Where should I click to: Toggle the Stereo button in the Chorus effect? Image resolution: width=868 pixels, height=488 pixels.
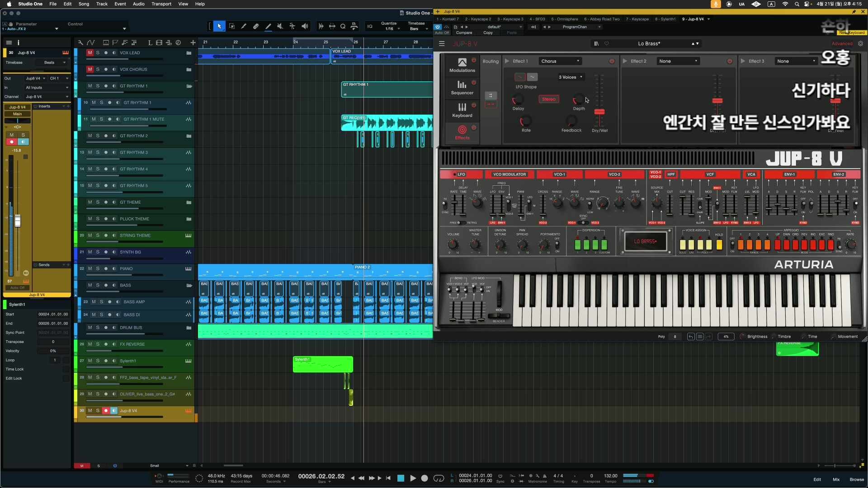[549, 99]
